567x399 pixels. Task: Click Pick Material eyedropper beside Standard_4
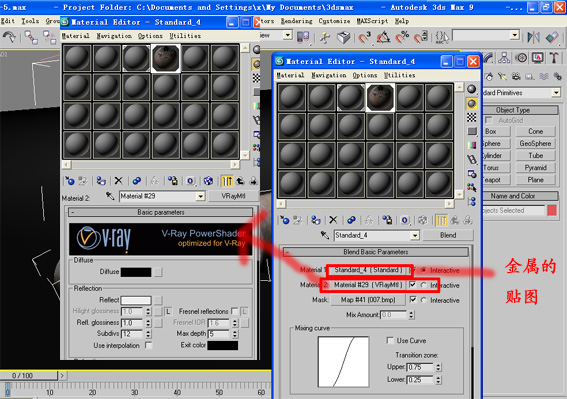325,235
